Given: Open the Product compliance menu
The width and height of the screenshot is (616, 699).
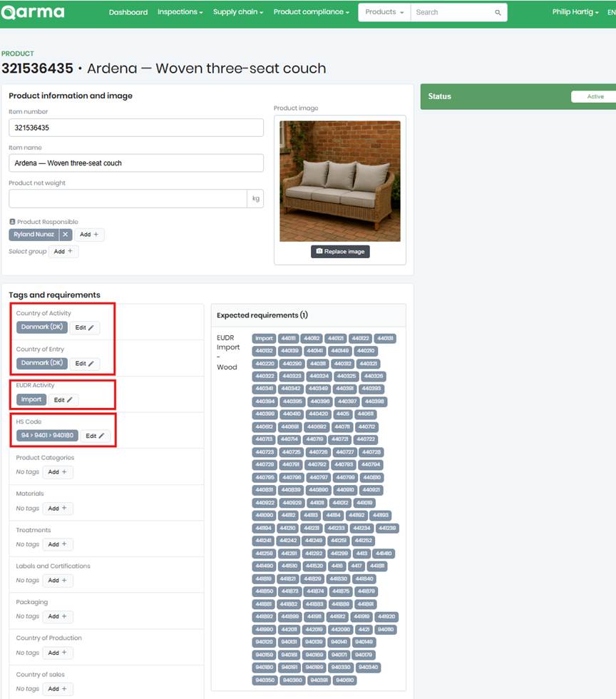Looking at the screenshot, I should coord(309,12).
